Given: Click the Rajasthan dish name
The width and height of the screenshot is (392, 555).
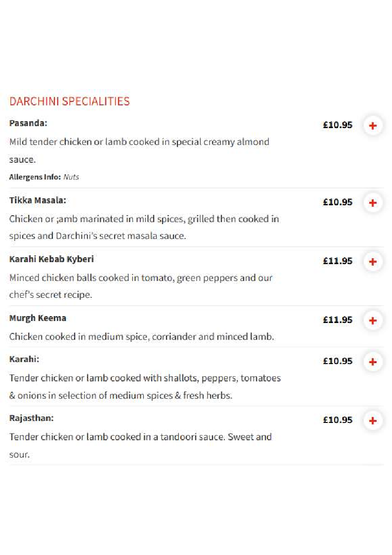Looking at the screenshot, I should (x=31, y=418).
